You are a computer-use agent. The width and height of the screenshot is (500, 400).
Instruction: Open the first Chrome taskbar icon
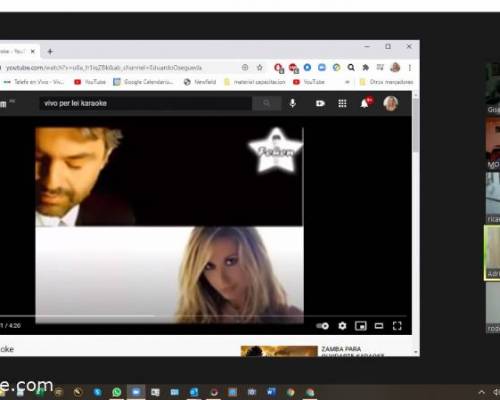tap(291, 392)
